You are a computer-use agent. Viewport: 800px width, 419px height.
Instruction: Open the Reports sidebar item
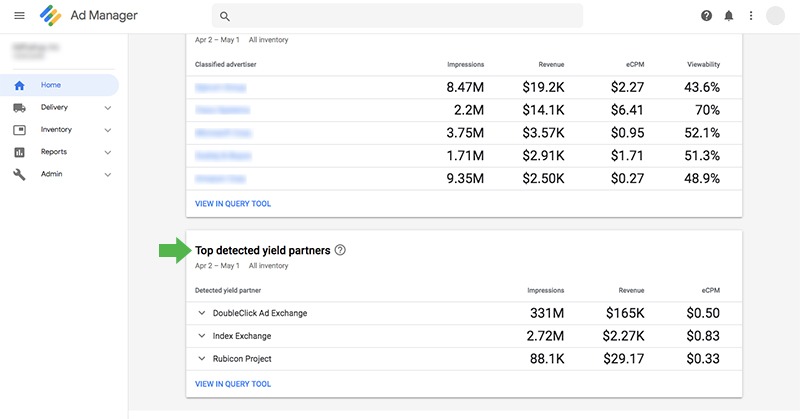pos(54,152)
